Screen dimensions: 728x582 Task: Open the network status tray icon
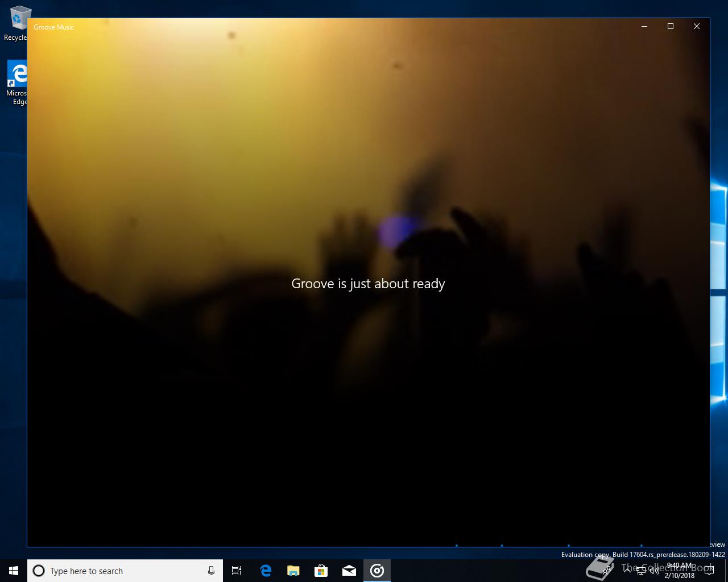(641, 570)
